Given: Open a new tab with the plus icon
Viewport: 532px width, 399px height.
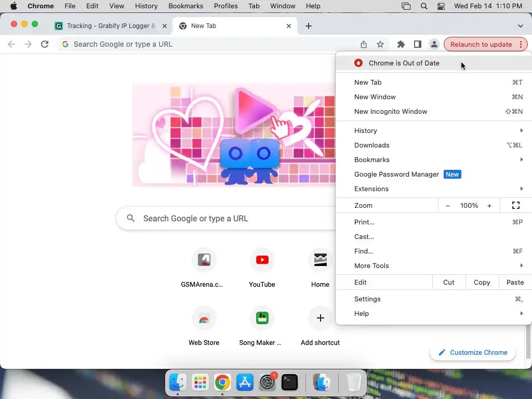Looking at the screenshot, I should (308, 26).
